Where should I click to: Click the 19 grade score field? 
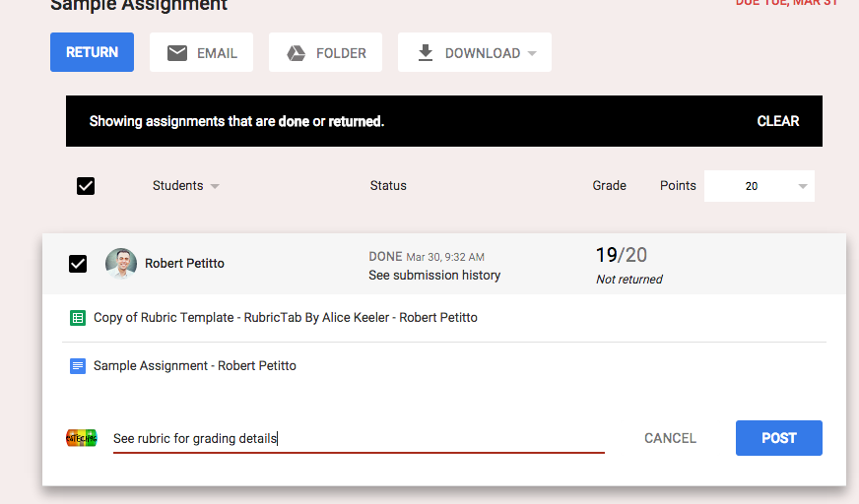606,255
